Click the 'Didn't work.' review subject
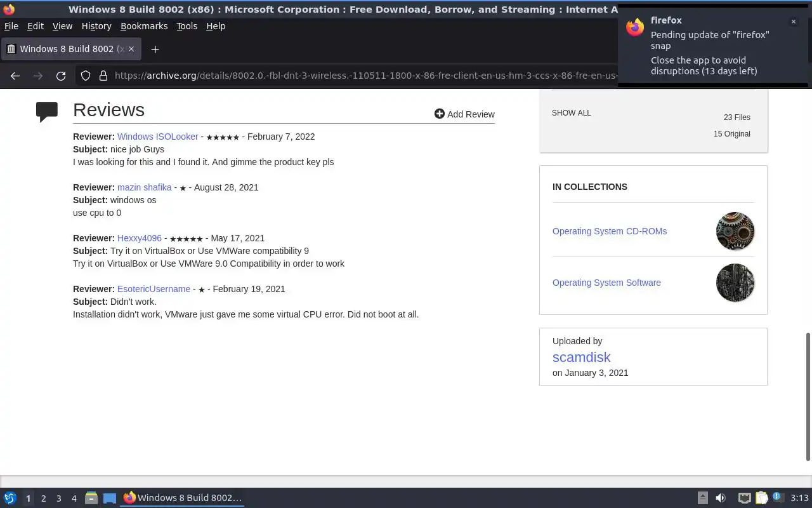 point(133,302)
